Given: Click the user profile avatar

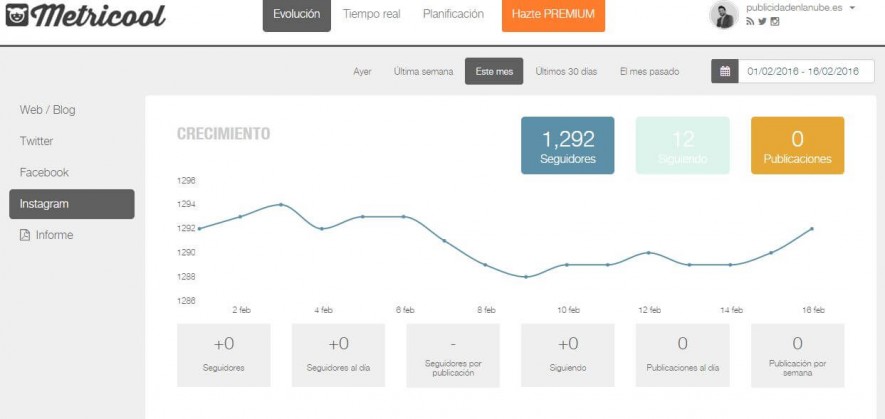Looking at the screenshot, I should [x=724, y=15].
